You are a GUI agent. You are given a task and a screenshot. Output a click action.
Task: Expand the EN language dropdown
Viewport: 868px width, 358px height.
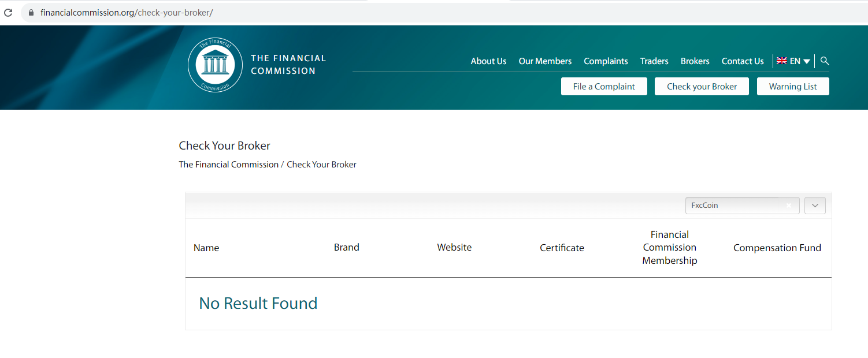(807, 61)
